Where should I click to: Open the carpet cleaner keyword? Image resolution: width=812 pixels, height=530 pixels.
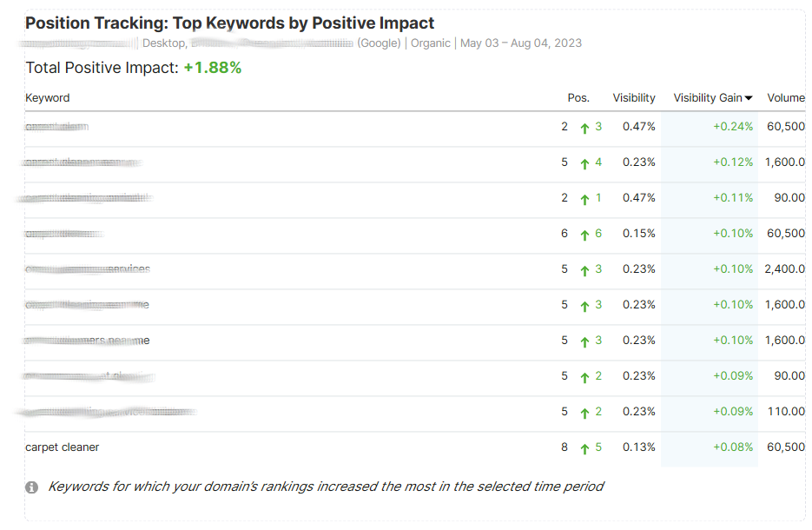[63, 447]
